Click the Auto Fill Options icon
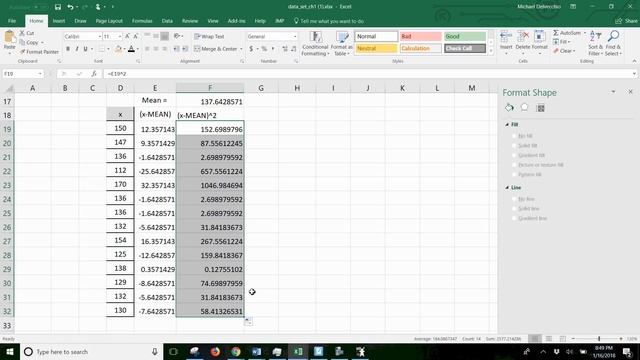 pos(248,322)
